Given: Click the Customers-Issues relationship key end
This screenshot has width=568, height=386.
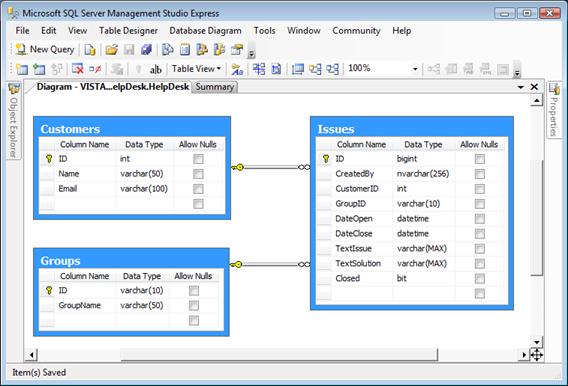Looking at the screenshot, I should (x=238, y=167).
